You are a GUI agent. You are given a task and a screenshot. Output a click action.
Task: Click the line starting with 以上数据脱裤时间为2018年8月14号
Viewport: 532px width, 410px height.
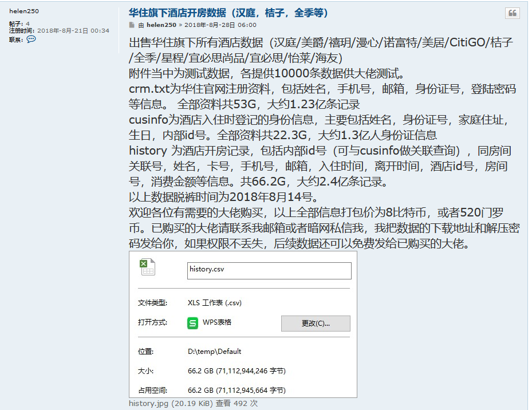click(223, 197)
